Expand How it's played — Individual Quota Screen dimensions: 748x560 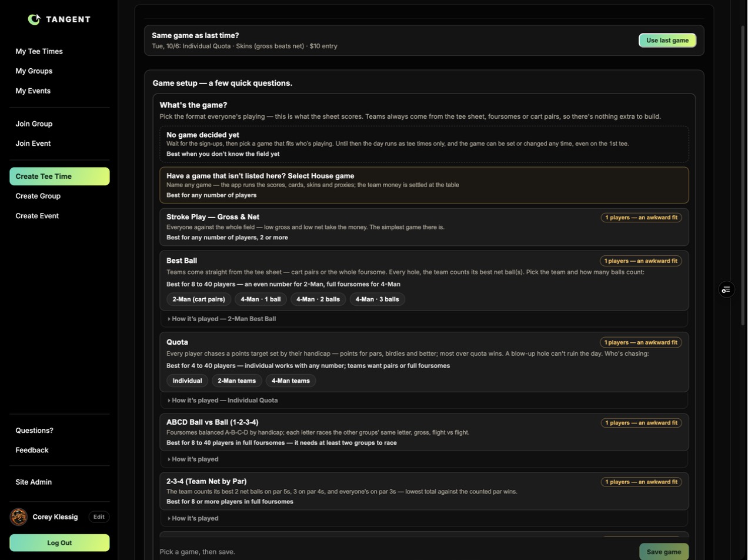[x=223, y=400]
